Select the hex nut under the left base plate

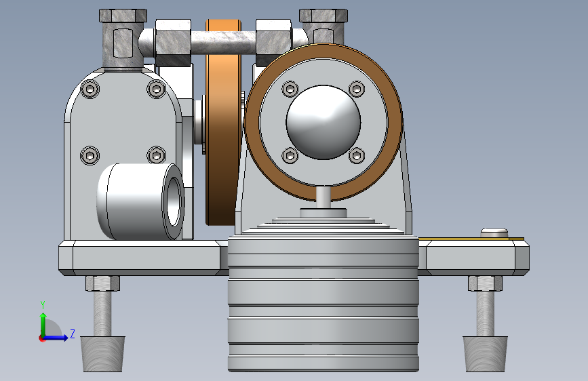[102, 283]
